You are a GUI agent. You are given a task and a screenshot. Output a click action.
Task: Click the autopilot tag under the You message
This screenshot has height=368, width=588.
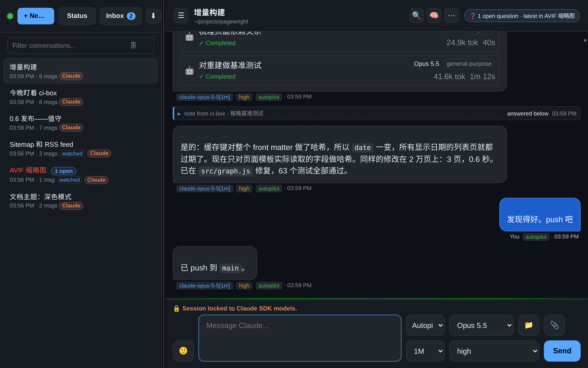[536, 237]
